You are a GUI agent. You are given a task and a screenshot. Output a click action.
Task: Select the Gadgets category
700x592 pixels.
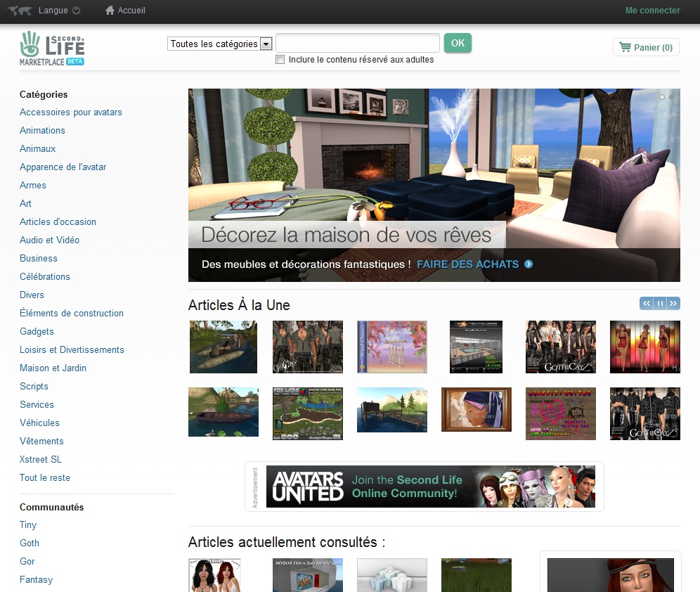[x=37, y=332]
